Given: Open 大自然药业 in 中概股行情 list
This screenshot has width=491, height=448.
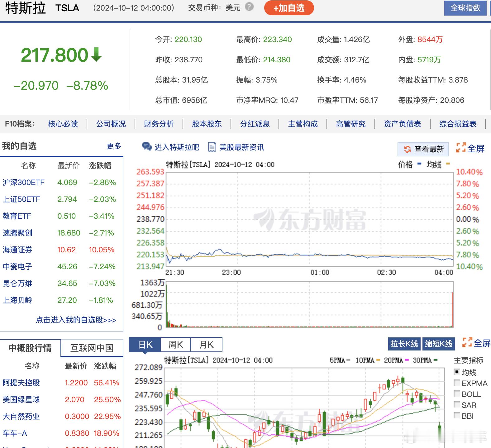Looking at the screenshot, I should pyautogui.click(x=21, y=416).
